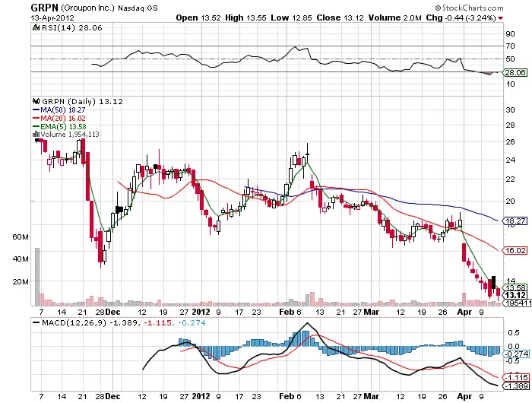This screenshot has height=403, width=532.
Task: Click the (Groupon Inc.) company name
Action: pos(88,8)
